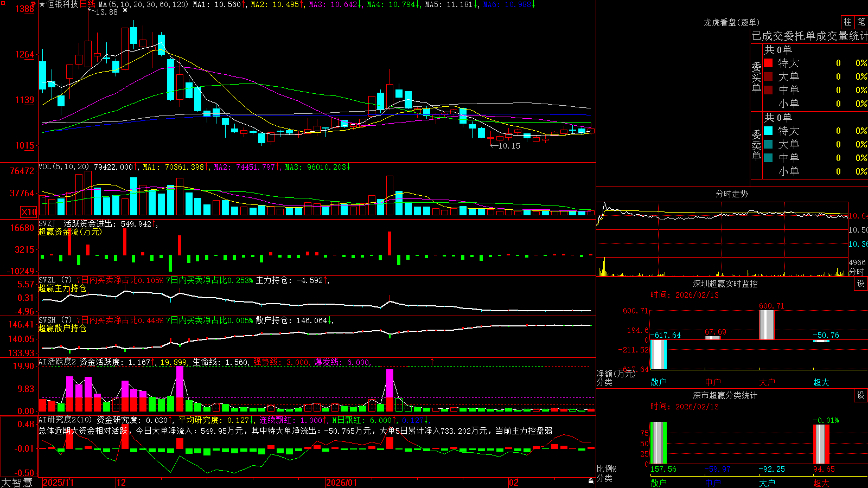868x488 pixels.
Task: Click the lock icon on the timeline
Action: 591,481
